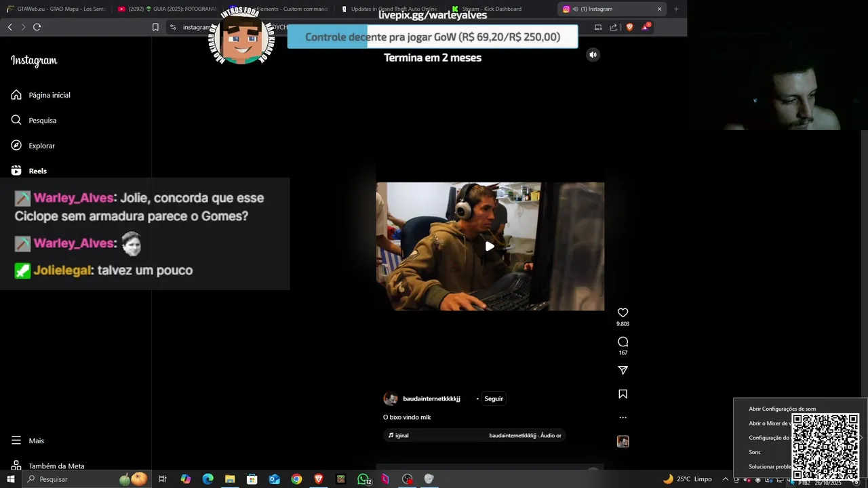Select Sons in sound context menu
868x488 pixels.
coord(754,452)
